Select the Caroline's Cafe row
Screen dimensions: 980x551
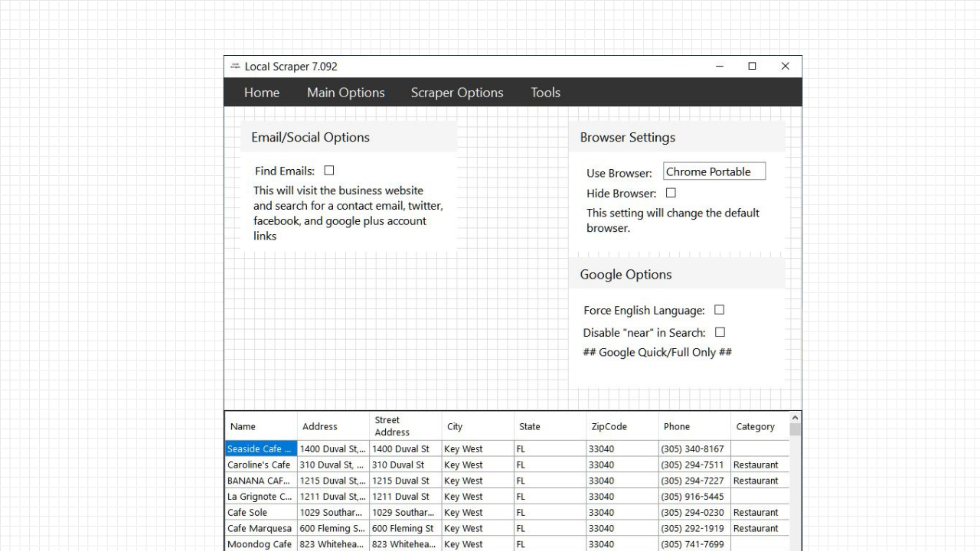(x=260, y=465)
